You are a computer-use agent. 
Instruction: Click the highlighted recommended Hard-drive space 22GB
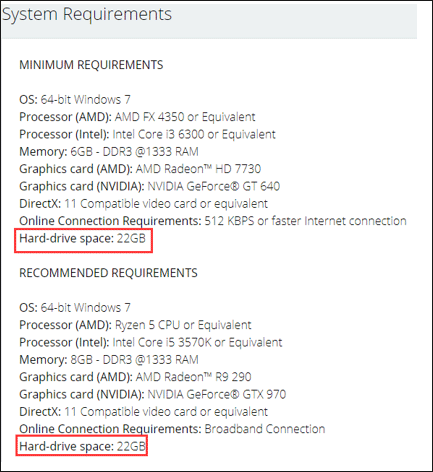(83, 446)
